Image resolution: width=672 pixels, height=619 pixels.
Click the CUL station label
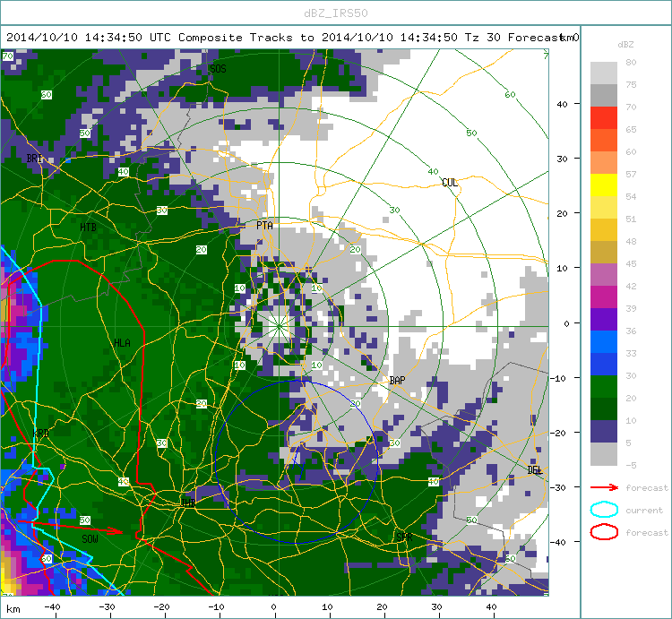450,183
